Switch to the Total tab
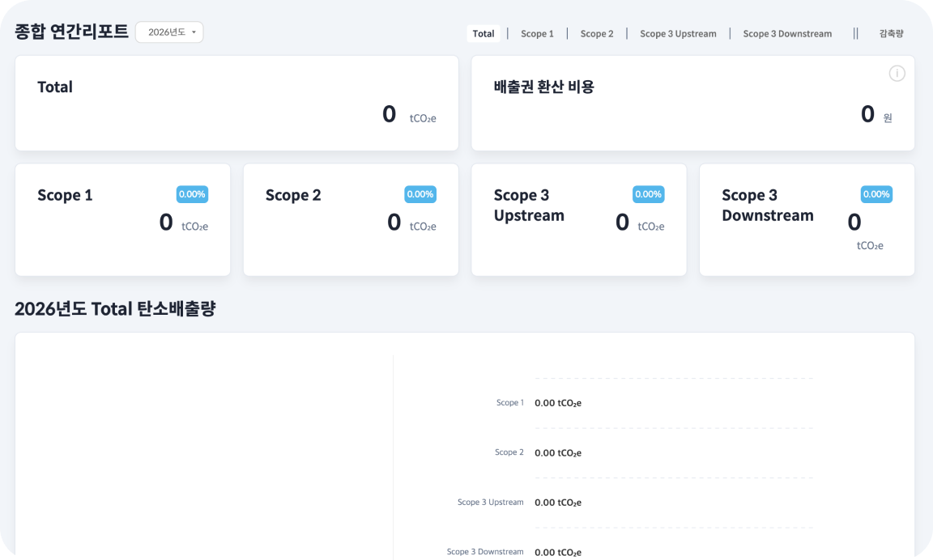The height and width of the screenshot is (560, 933). pos(484,33)
